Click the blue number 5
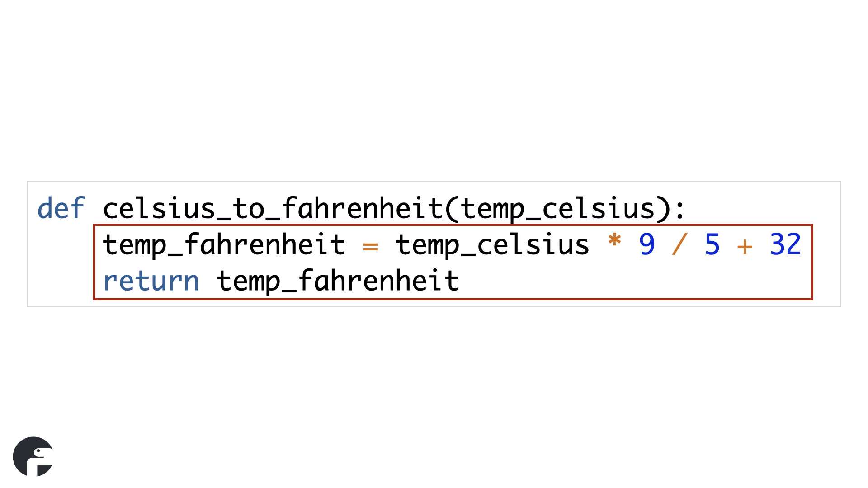Viewport: 868px width, 488px height. pyautogui.click(x=712, y=244)
